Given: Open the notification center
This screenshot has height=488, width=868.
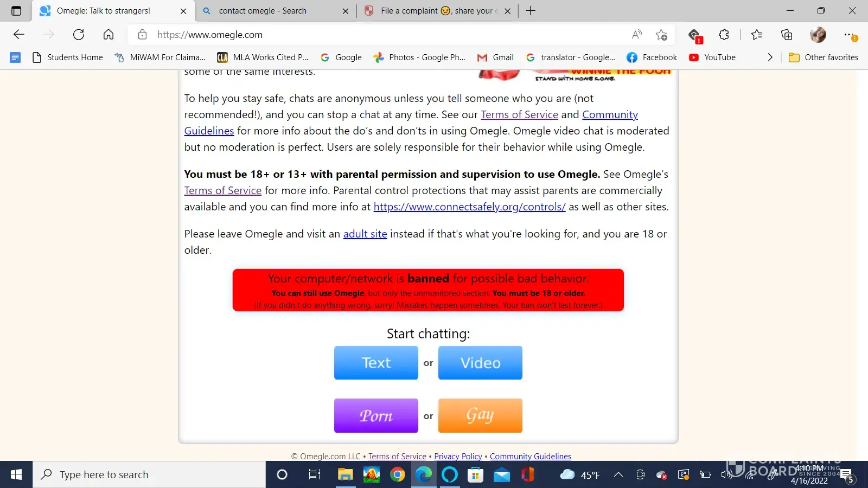Looking at the screenshot, I should [847, 476].
